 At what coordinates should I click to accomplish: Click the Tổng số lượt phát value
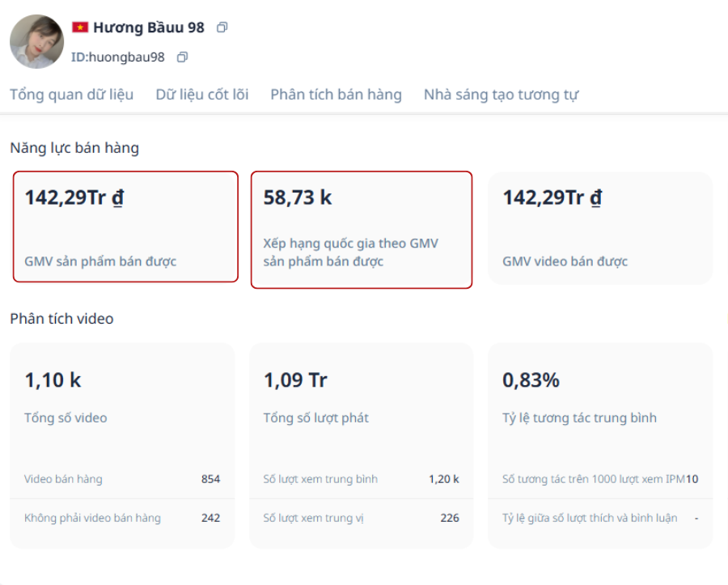(x=295, y=380)
